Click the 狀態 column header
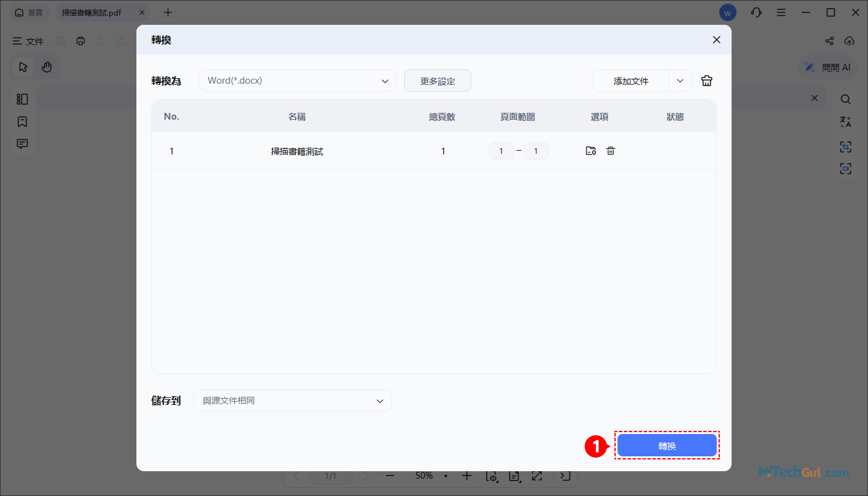The width and height of the screenshot is (868, 496). click(675, 117)
